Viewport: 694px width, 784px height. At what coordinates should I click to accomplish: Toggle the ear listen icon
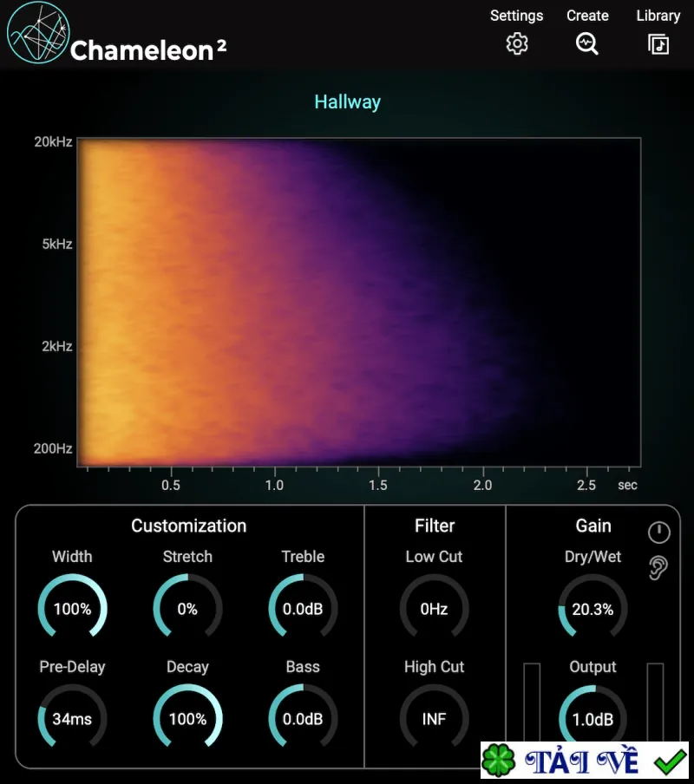point(658,567)
